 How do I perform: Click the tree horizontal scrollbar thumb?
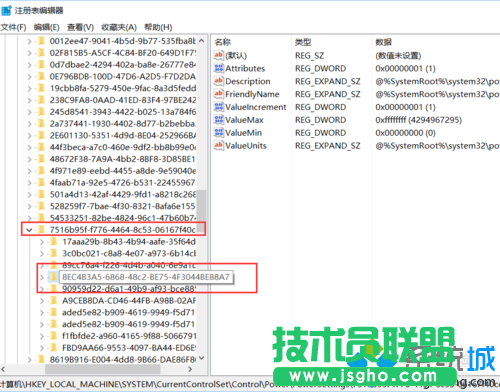pyautogui.click(x=102, y=369)
